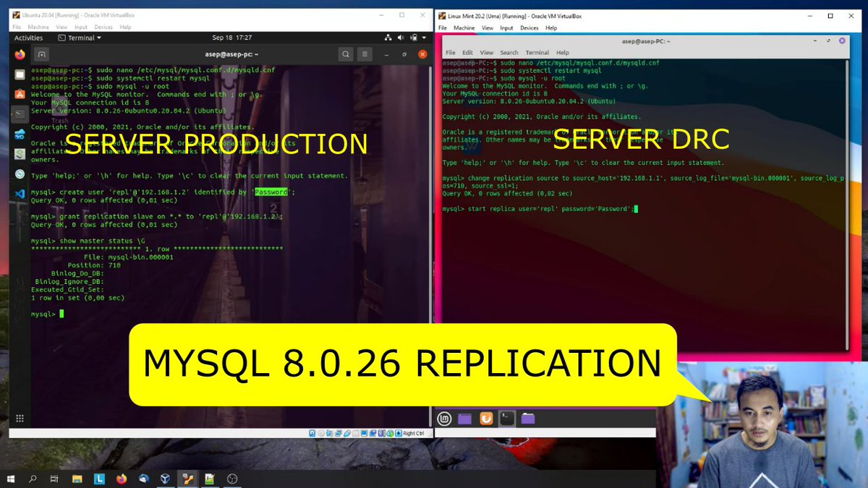
Task: Open Linux Mint start menu
Action: [446, 418]
